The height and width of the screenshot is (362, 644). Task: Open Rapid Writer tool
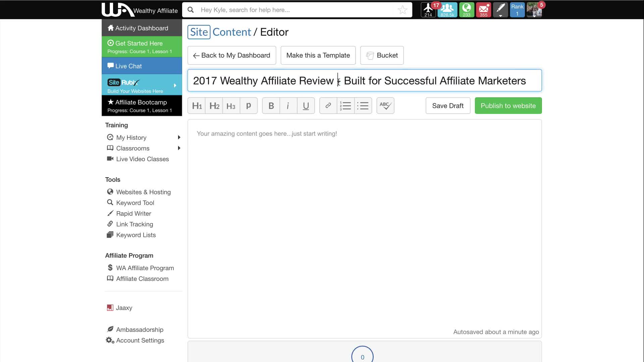[133, 214]
